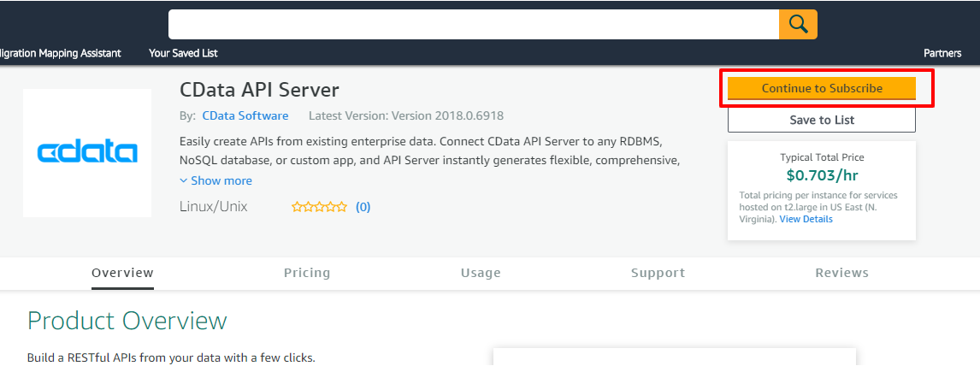
Task: Click the star rating icons
Action: 319,207
